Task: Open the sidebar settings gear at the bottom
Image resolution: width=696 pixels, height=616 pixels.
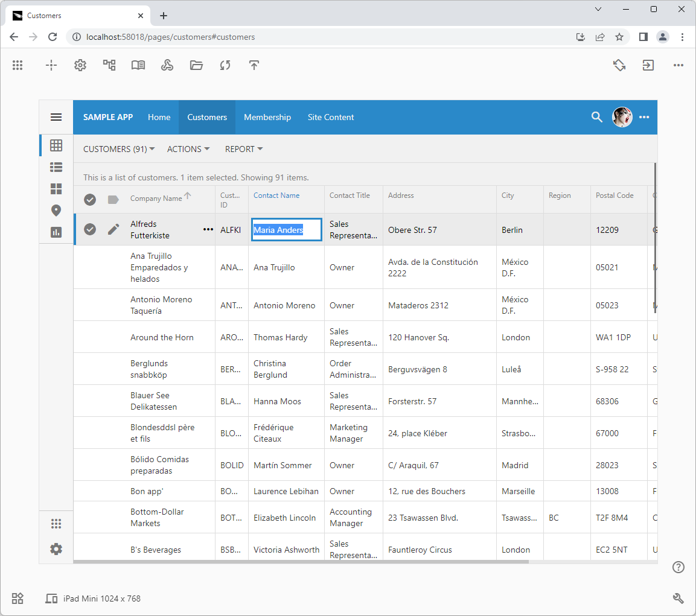Action: 56,549
